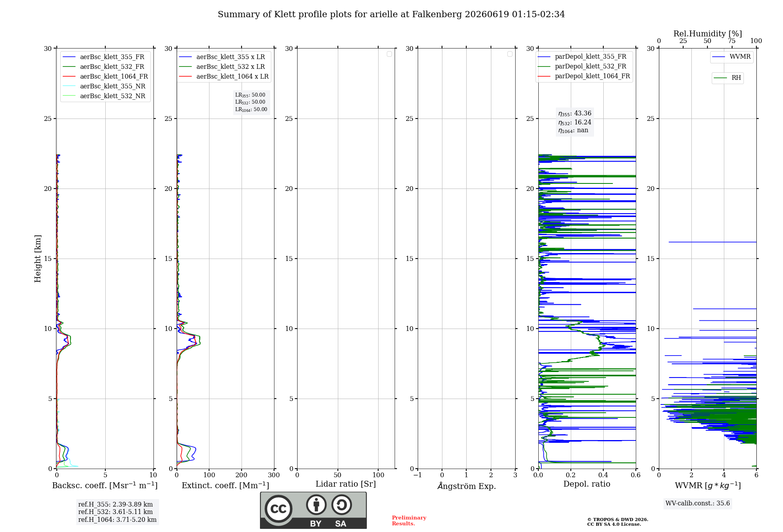Click the red parDepol_klett_1064_FR legend entry

pyautogui.click(x=584, y=76)
